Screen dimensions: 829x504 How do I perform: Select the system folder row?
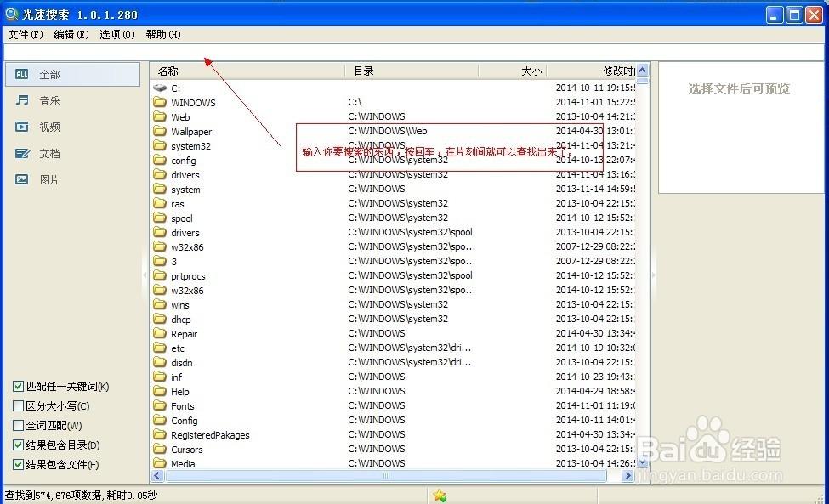(x=394, y=190)
